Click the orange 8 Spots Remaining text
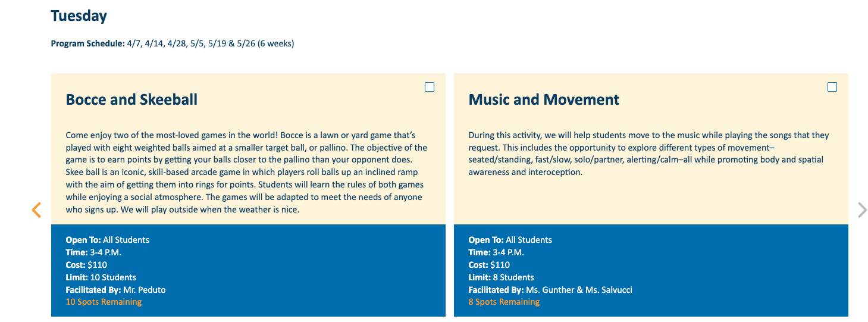 pos(504,302)
